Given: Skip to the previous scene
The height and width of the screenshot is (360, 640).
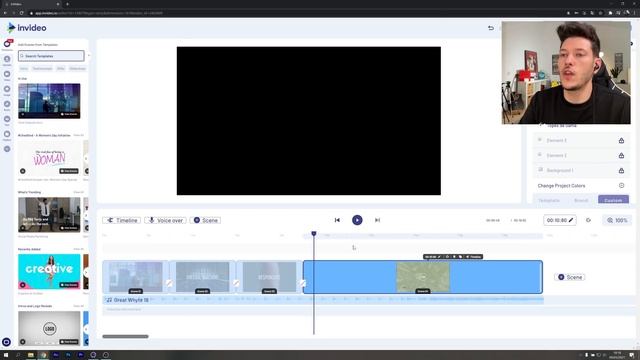Looking at the screenshot, I should (337, 220).
